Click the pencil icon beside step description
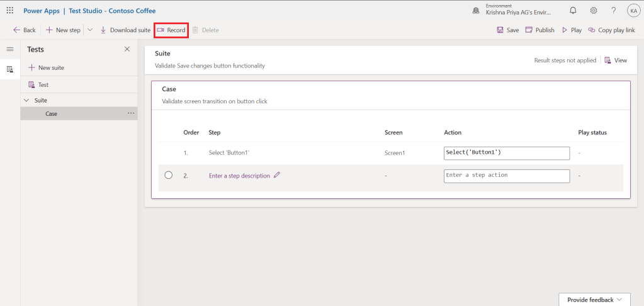This screenshot has height=306, width=644. tap(277, 176)
